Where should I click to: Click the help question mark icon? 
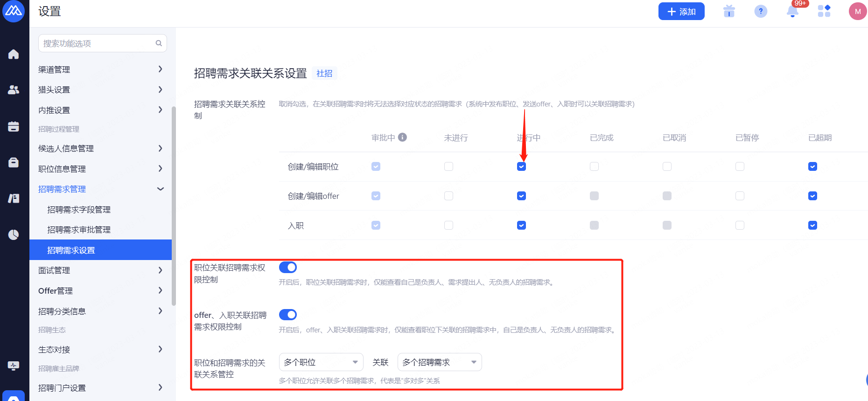(761, 11)
